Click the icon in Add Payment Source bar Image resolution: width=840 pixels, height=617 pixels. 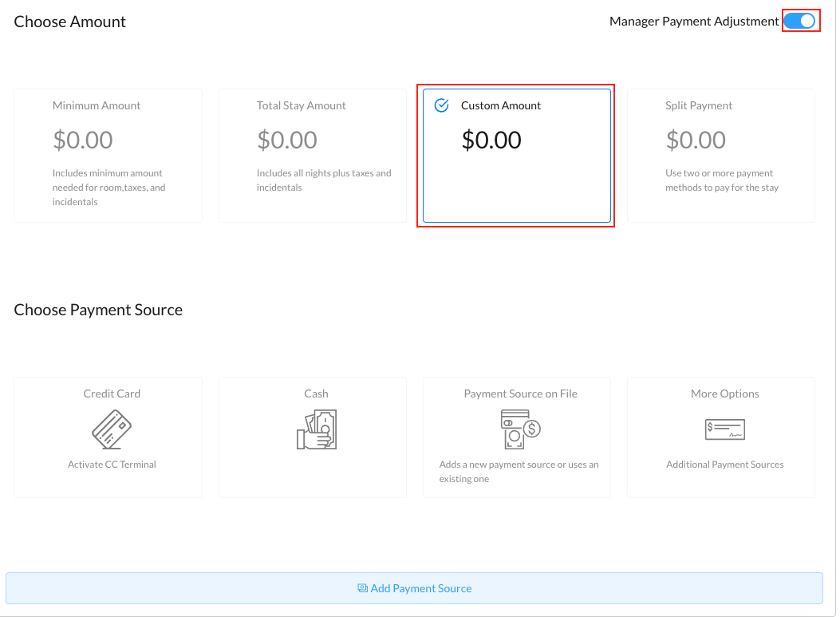(x=362, y=588)
